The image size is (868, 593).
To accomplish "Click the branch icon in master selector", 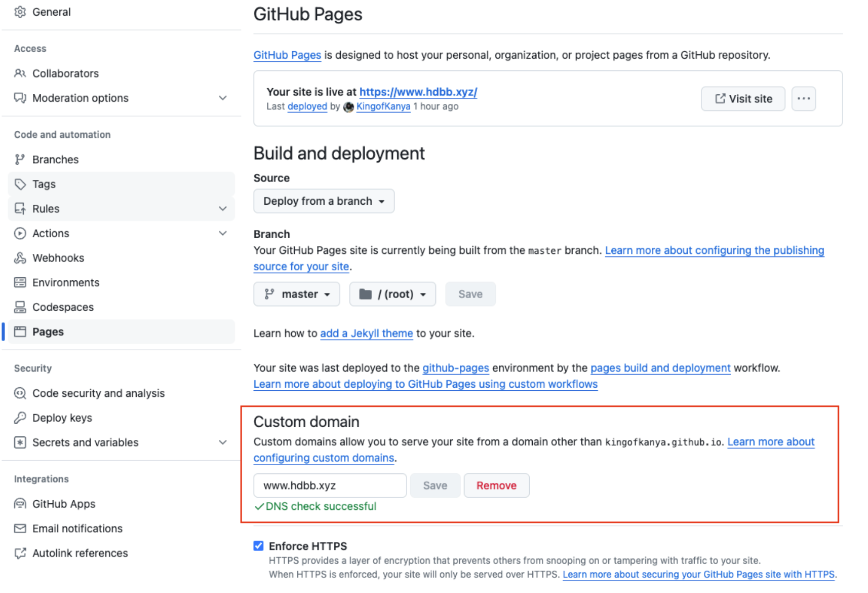I will (269, 294).
